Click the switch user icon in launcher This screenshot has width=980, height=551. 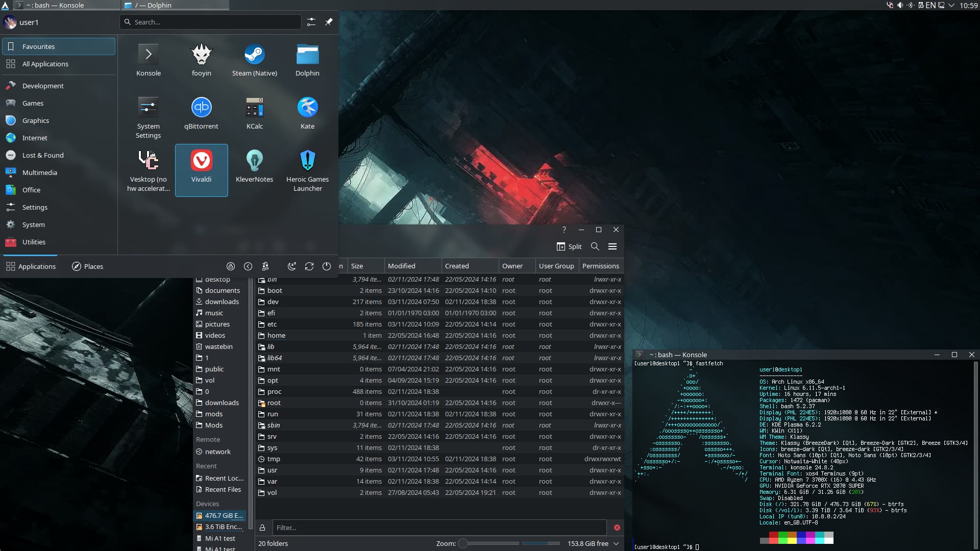(x=265, y=266)
